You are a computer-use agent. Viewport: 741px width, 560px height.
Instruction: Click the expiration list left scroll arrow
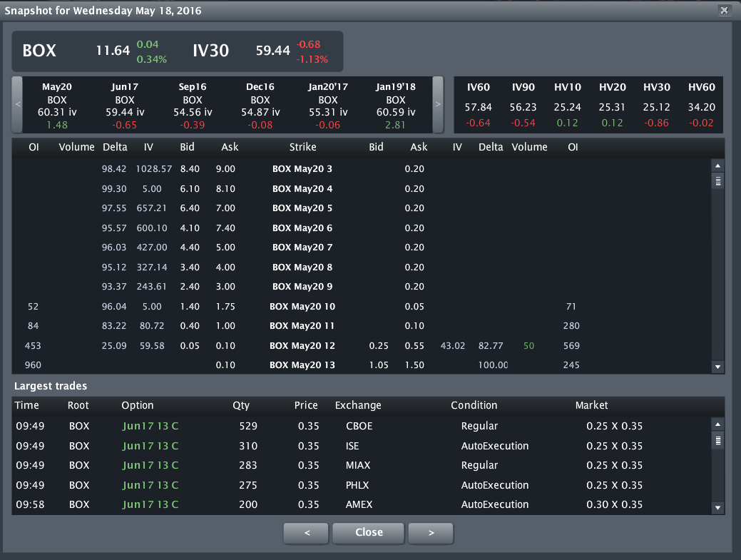18,105
